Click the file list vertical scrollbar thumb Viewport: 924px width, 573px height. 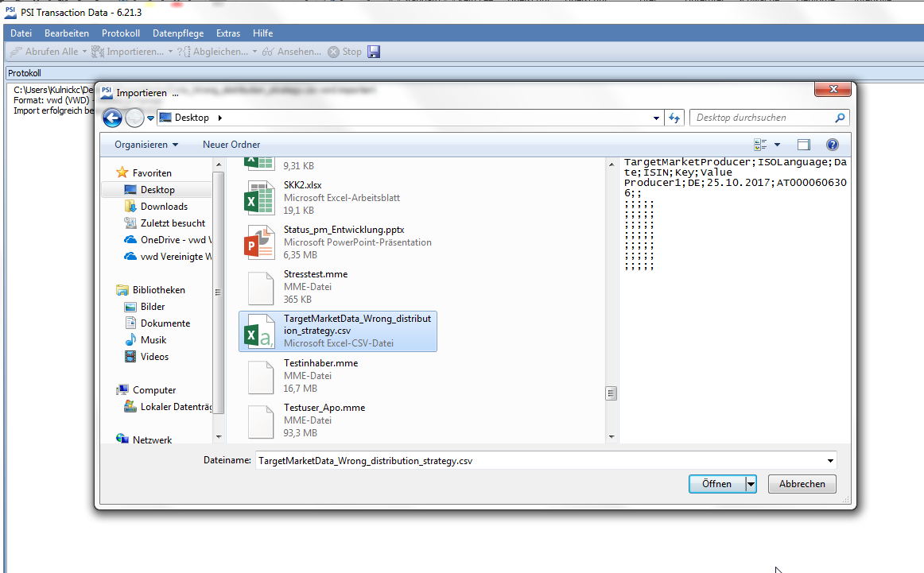point(611,393)
